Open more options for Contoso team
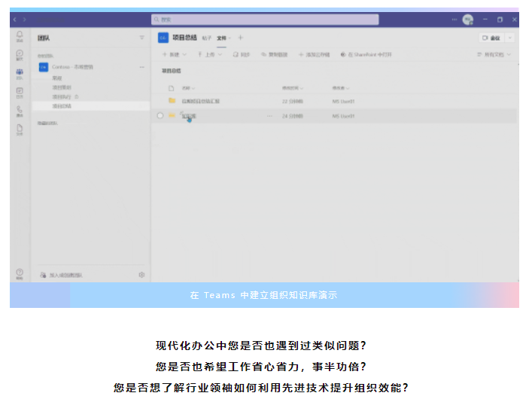This screenshot has height=399, width=532. (x=141, y=67)
